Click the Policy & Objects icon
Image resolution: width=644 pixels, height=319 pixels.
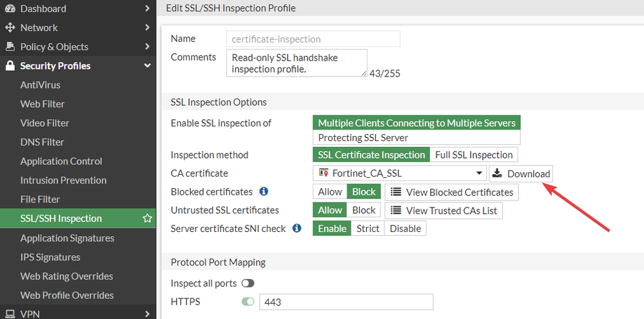point(10,46)
